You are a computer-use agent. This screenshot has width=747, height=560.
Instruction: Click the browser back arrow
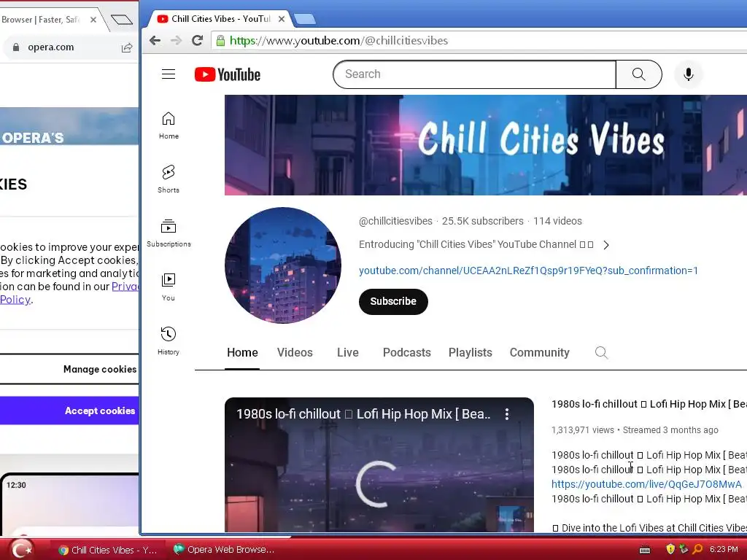click(x=155, y=41)
